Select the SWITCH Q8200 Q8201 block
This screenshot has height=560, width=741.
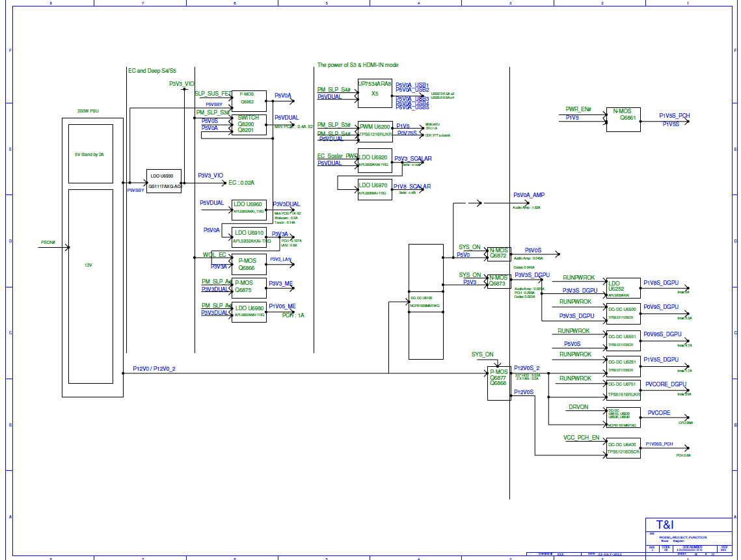pos(249,125)
